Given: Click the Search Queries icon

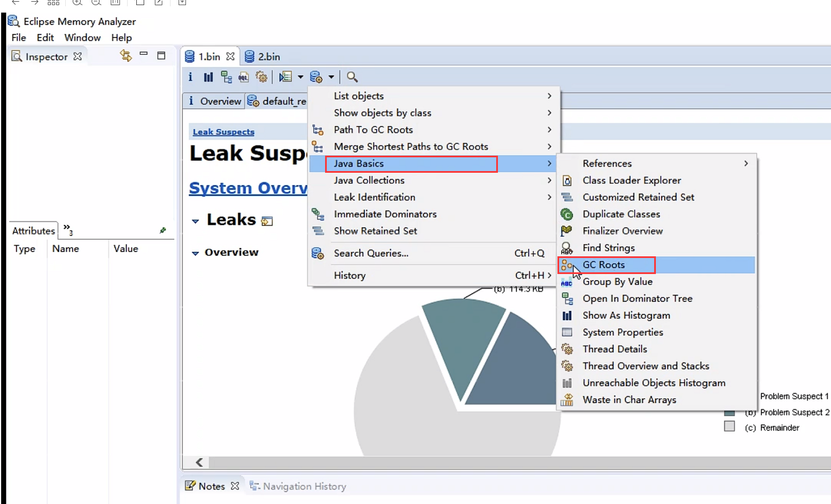Looking at the screenshot, I should pos(318,253).
